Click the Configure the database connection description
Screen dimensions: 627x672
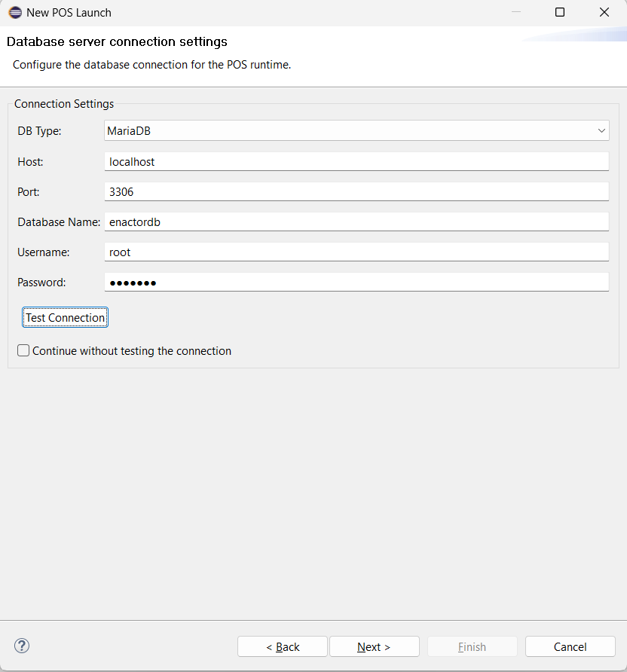pyautogui.click(x=151, y=65)
